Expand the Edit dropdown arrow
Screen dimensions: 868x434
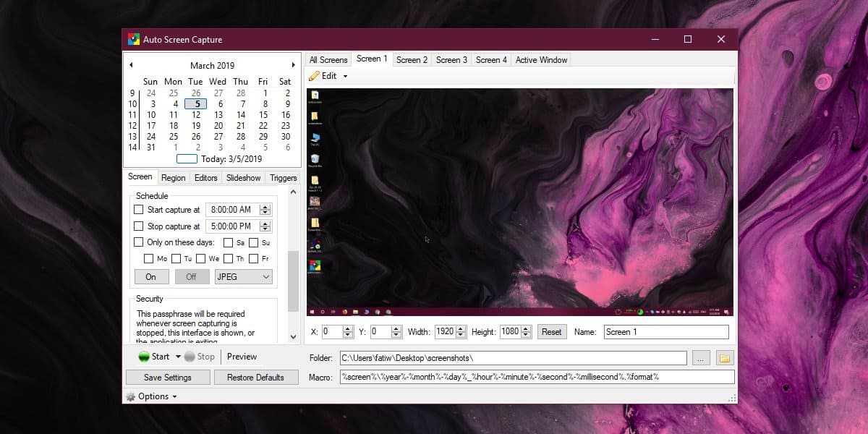[345, 77]
